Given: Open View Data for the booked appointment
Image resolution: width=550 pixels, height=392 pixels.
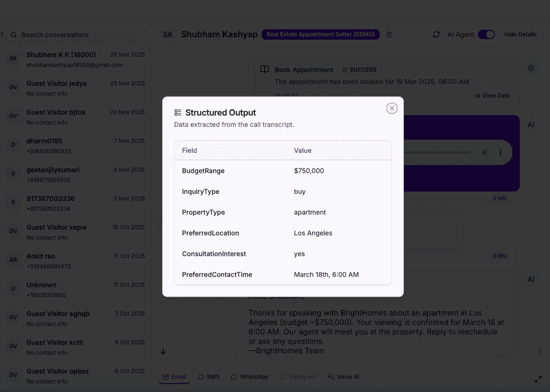Looking at the screenshot, I should click(x=492, y=95).
